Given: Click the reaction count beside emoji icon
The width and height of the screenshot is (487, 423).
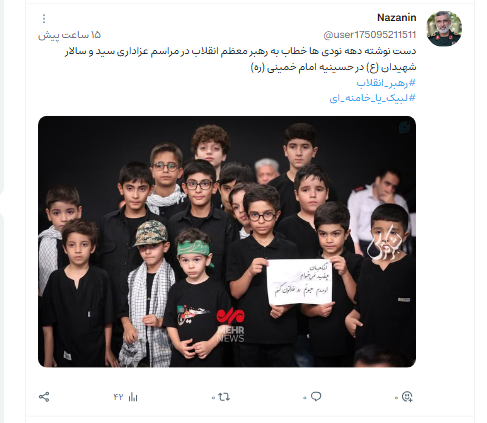Looking at the screenshot, I should pyautogui.click(x=396, y=397).
